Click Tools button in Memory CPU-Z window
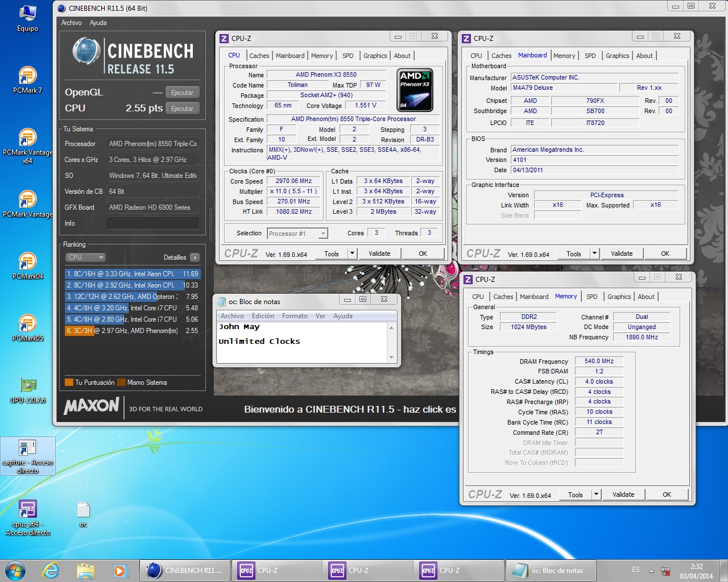 click(x=575, y=494)
